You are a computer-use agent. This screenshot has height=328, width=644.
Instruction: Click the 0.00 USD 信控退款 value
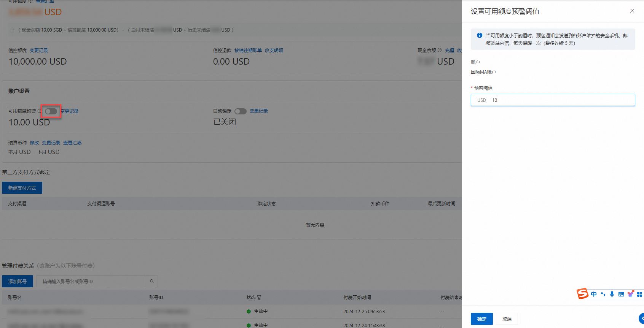231,62
